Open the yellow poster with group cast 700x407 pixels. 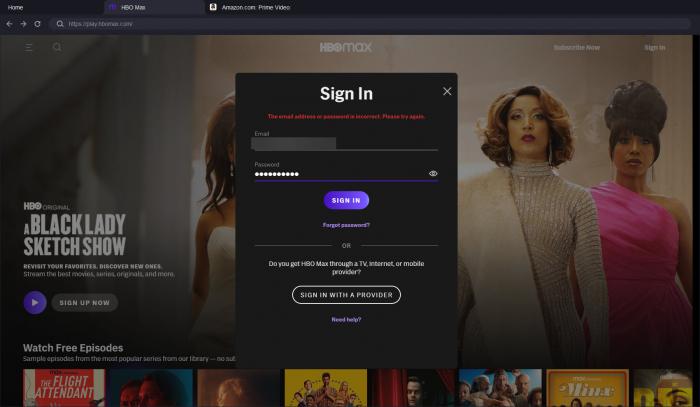[326, 388]
